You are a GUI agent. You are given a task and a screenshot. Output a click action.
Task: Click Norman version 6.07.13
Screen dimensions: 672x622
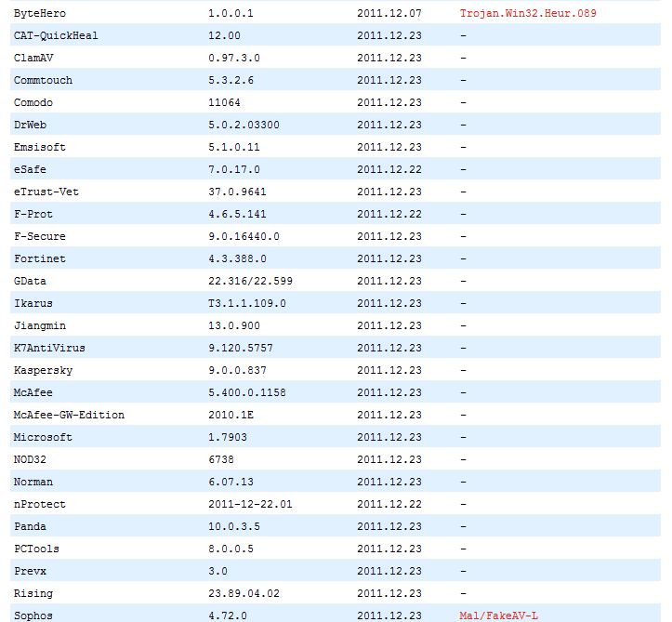coord(231,482)
